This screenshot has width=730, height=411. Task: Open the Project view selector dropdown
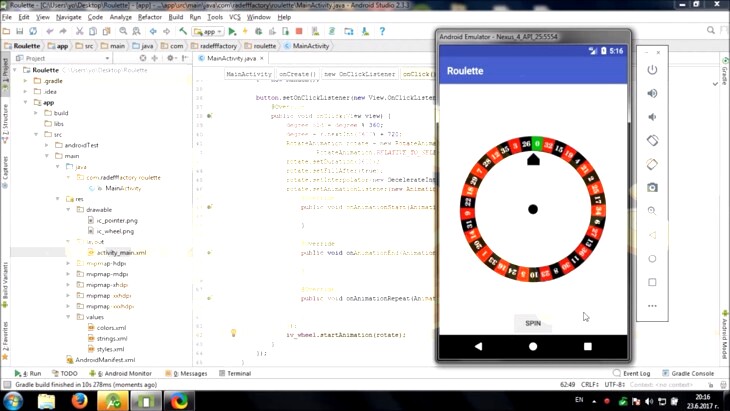point(62,58)
